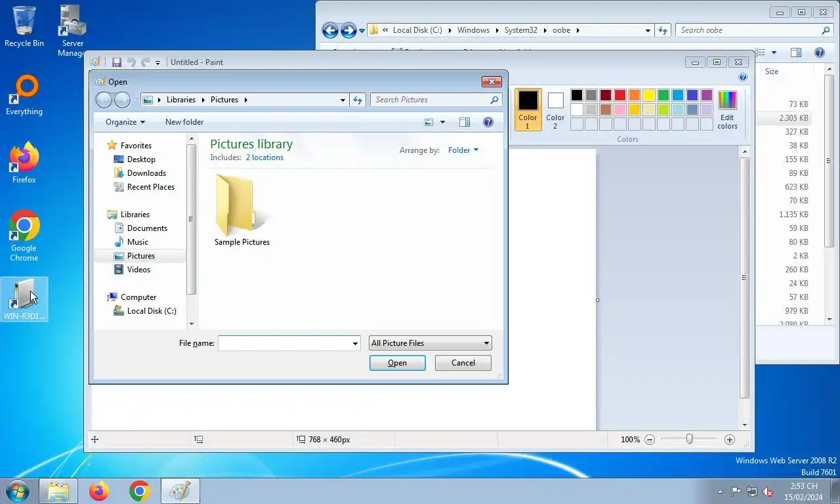Select Local Disk (C:) in navigation tree
The height and width of the screenshot is (504, 840).
point(152,311)
